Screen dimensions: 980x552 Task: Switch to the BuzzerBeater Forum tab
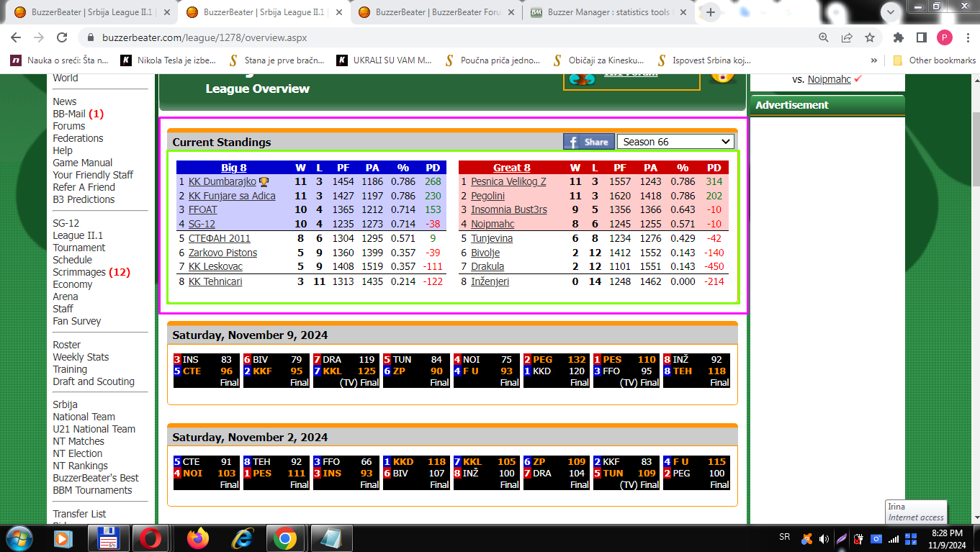[x=437, y=12]
